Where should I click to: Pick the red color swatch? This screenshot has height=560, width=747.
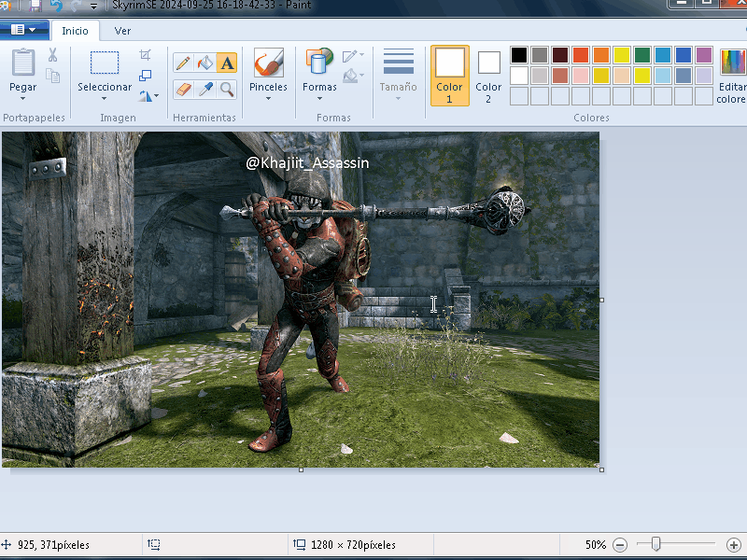tap(581, 55)
